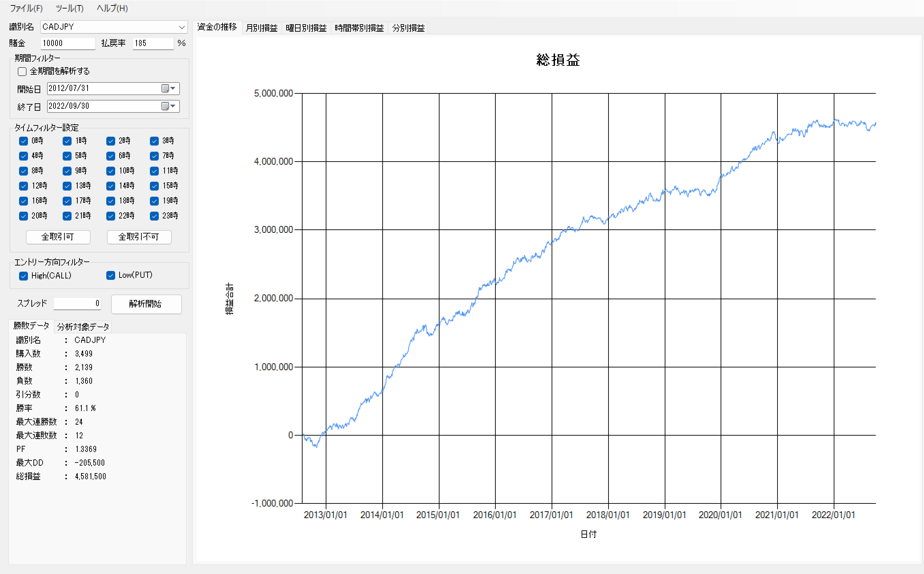The width and height of the screenshot is (924, 574).
Task: Open calendar picker for 終了日 end date
Action: click(165, 106)
